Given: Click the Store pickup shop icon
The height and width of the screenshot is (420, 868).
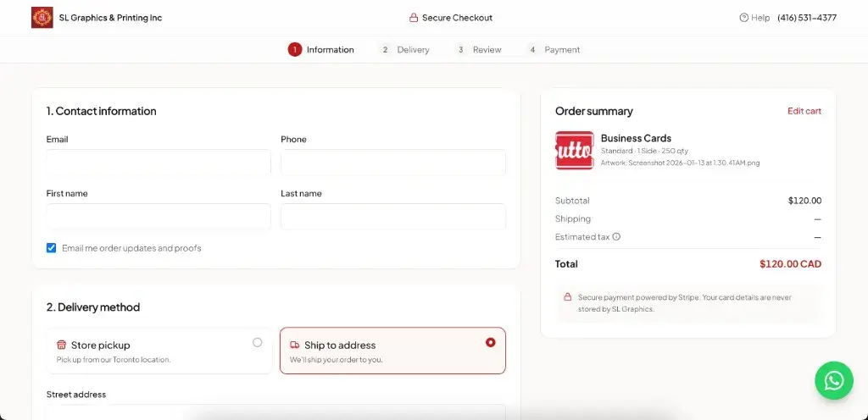Looking at the screenshot, I should [61, 345].
